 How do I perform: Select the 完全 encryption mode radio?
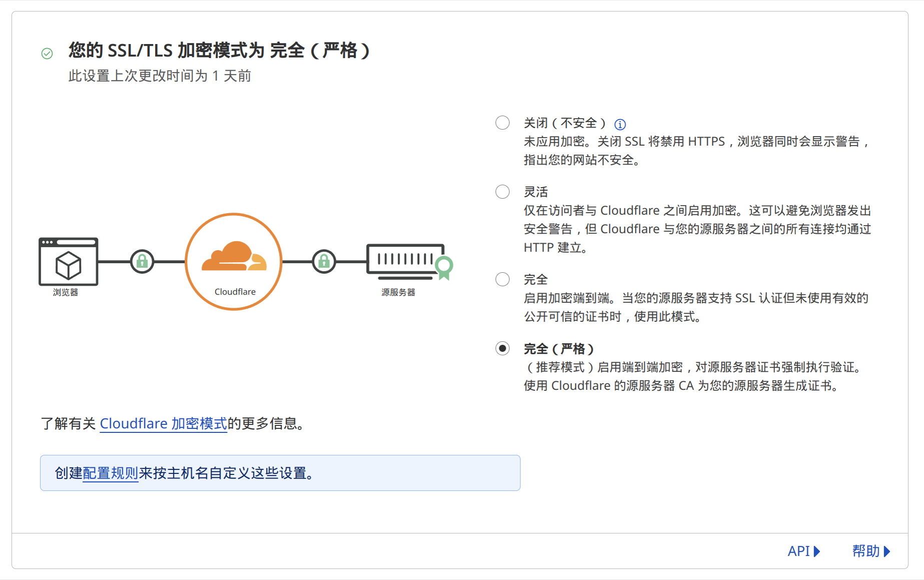(502, 279)
